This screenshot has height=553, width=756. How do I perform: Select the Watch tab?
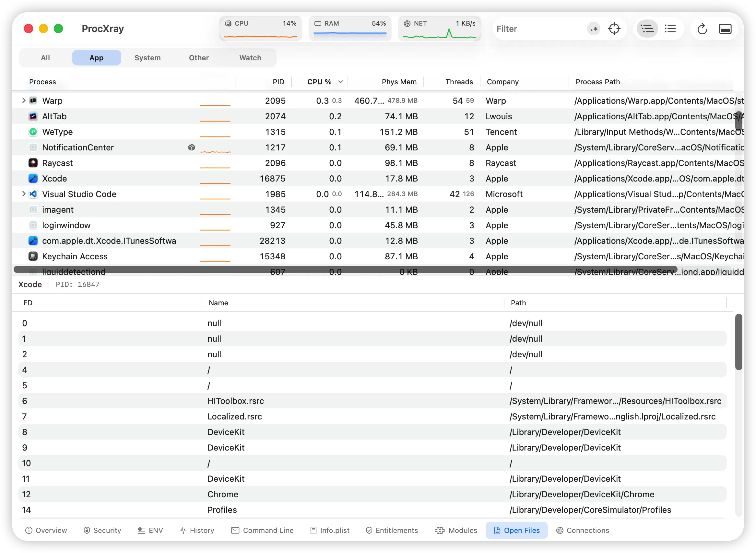[250, 58]
